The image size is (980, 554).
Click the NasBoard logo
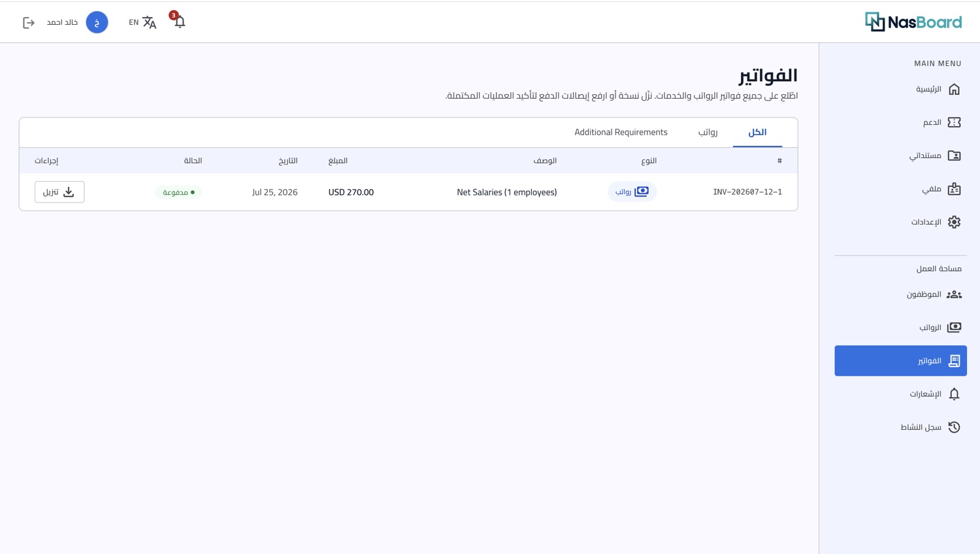pos(913,22)
